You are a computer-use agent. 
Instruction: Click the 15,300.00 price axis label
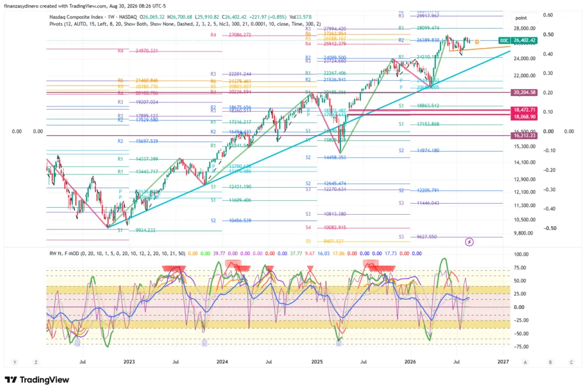(524, 146)
